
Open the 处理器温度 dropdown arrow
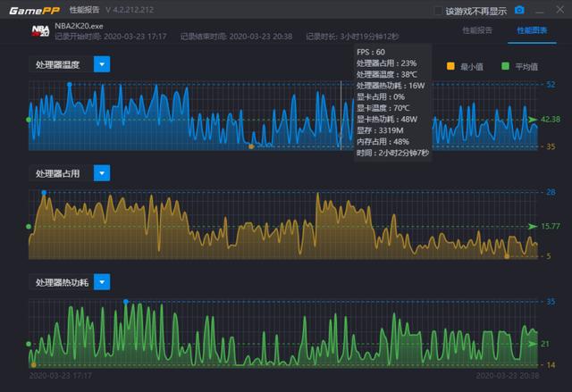point(102,64)
